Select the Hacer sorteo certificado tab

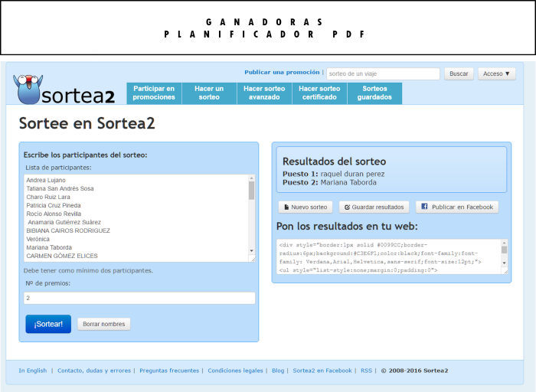pyautogui.click(x=319, y=93)
